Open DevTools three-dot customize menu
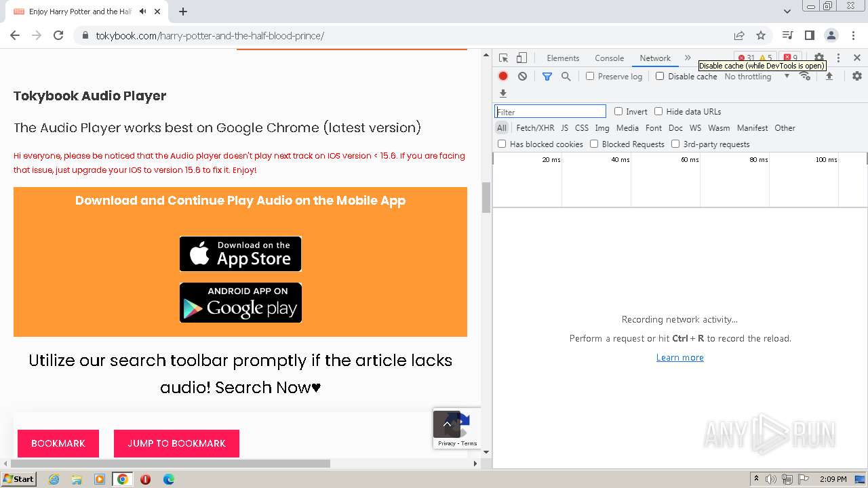Screen dimensions: 868x488 [838, 58]
